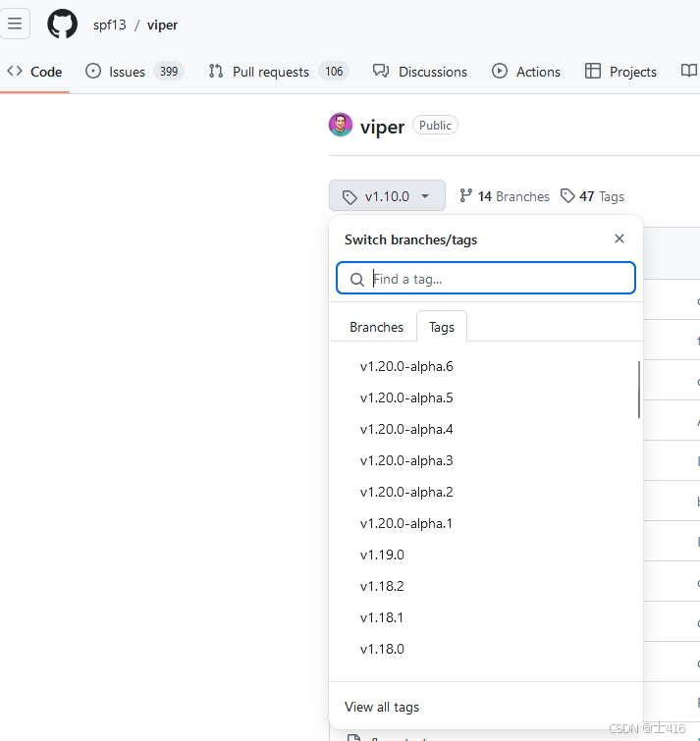Switch to the Branches tab in popup

376,327
